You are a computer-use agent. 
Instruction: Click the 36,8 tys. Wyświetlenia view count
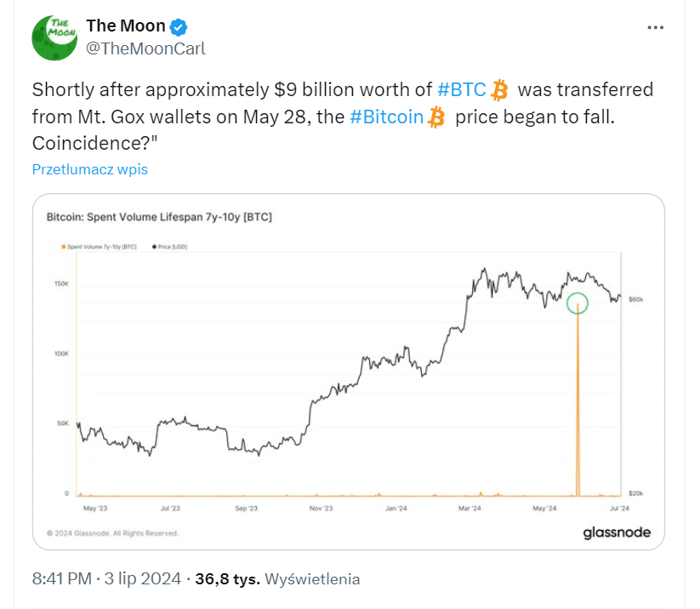point(277,579)
